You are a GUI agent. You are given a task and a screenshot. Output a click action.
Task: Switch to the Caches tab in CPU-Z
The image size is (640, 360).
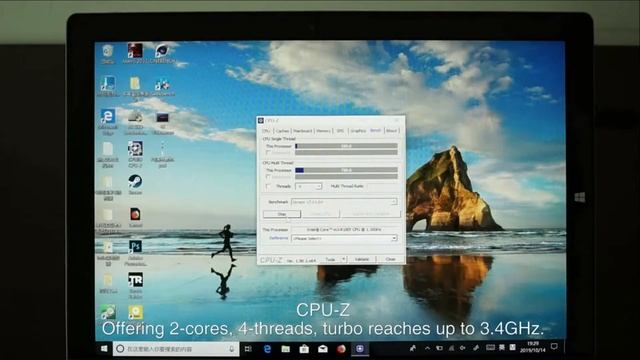point(282,131)
